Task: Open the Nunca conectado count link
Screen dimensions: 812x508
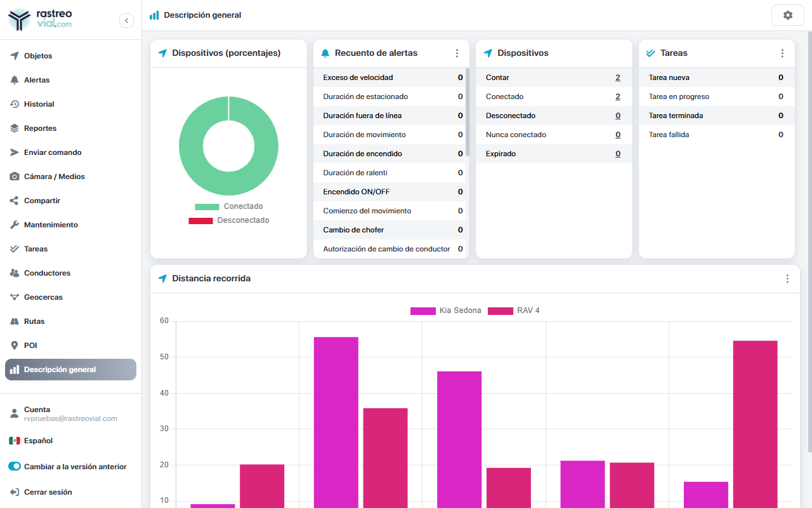Action: (618, 135)
